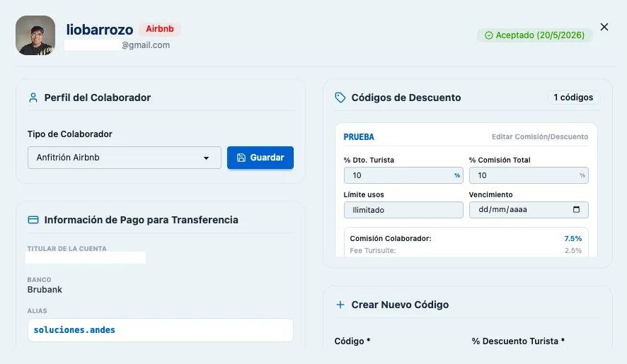
Task: Click the soluciones.andes alias field
Action: 161,330
